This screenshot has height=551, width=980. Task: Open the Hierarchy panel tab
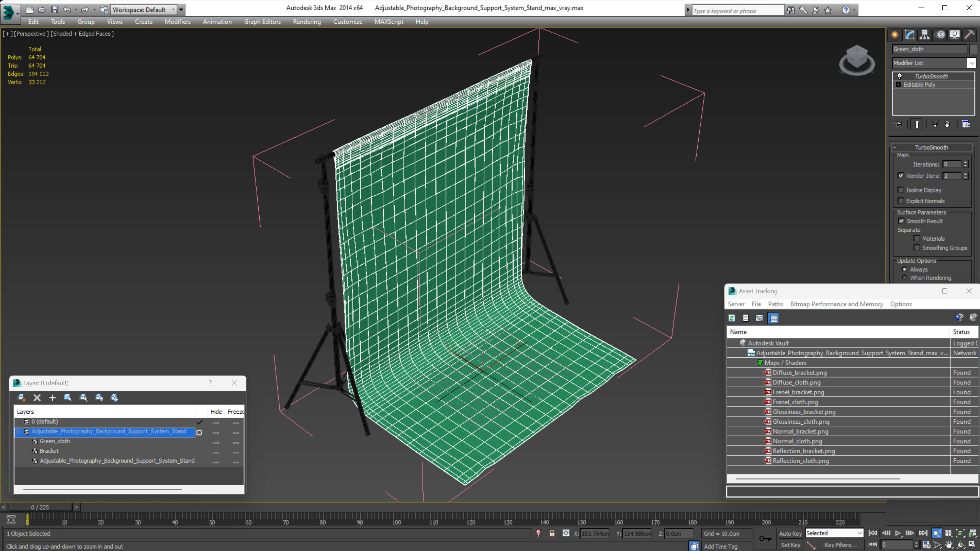tap(924, 35)
